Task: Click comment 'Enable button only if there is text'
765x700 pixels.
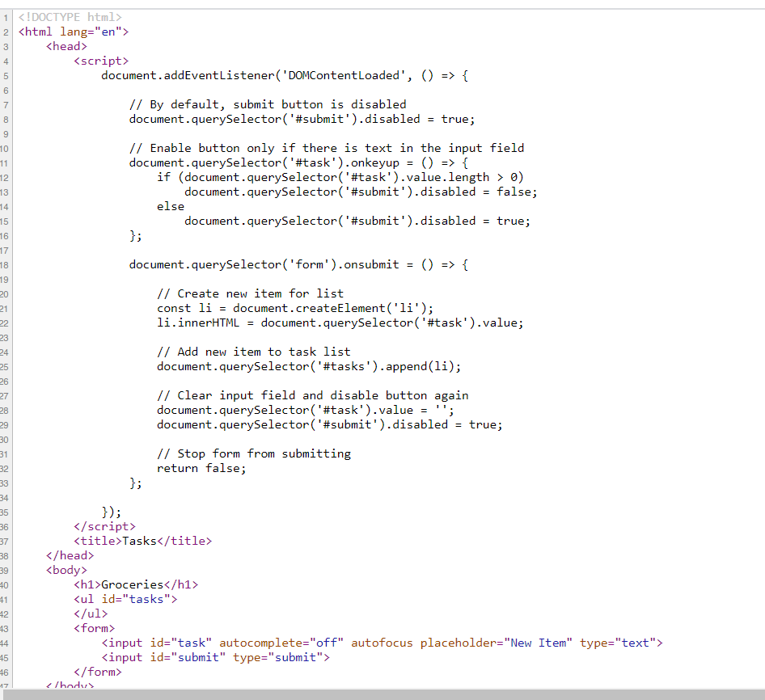Action: pos(327,148)
